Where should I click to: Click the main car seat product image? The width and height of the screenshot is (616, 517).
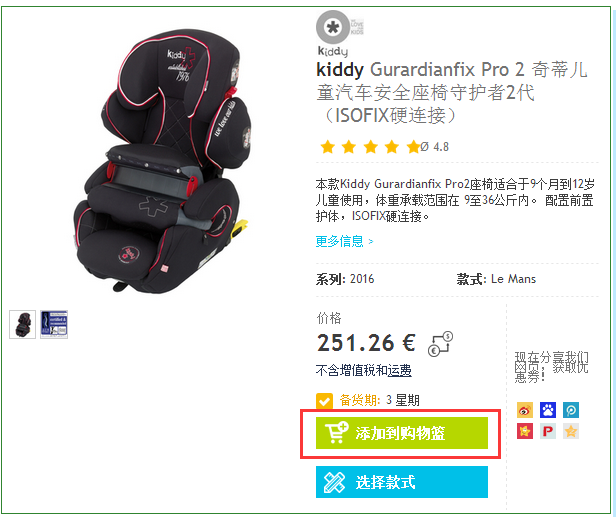click(x=161, y=161)
